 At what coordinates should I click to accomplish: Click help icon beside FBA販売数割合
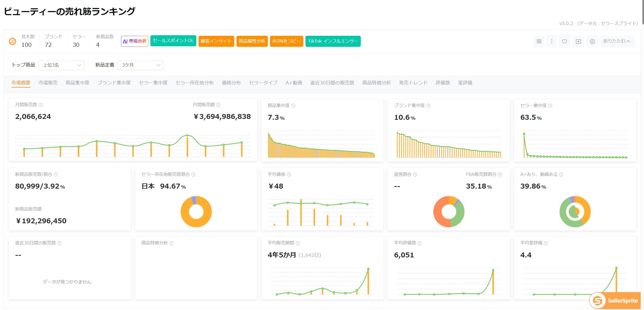[x=500, y=175]
